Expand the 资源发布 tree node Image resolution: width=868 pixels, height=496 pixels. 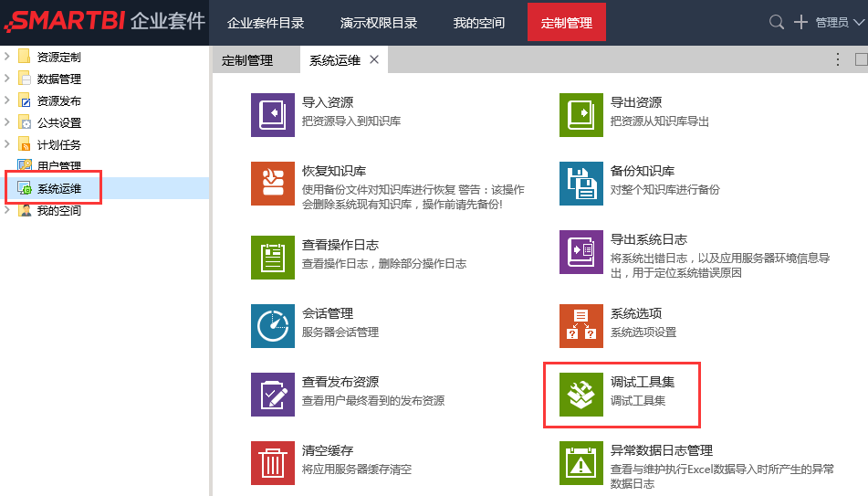coord(7,100)
